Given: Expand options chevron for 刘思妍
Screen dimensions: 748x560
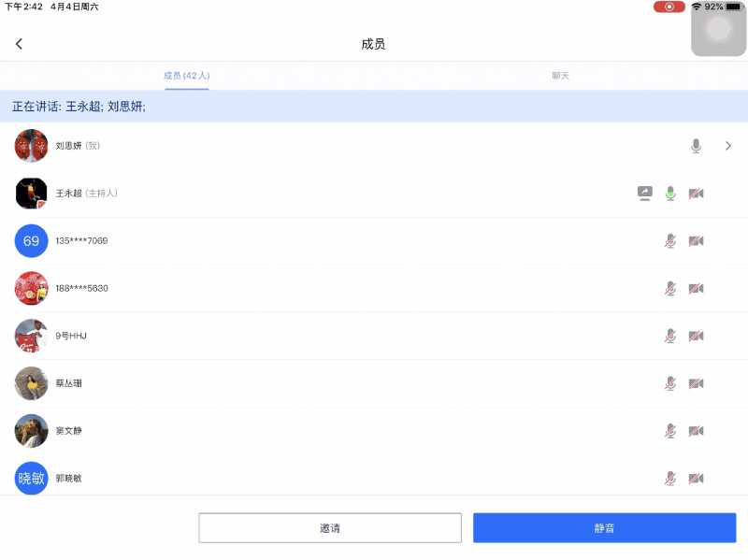Looking at the screenshot, I should coord(728,146).
